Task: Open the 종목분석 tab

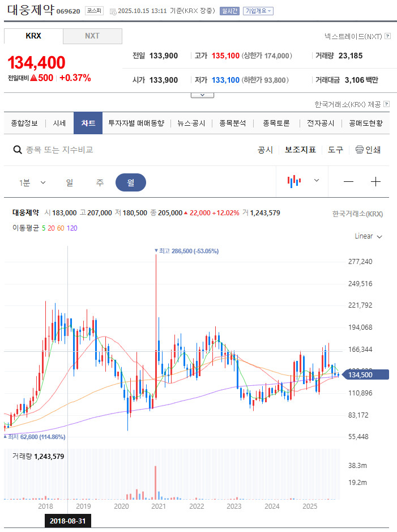Action: point(233,123)
